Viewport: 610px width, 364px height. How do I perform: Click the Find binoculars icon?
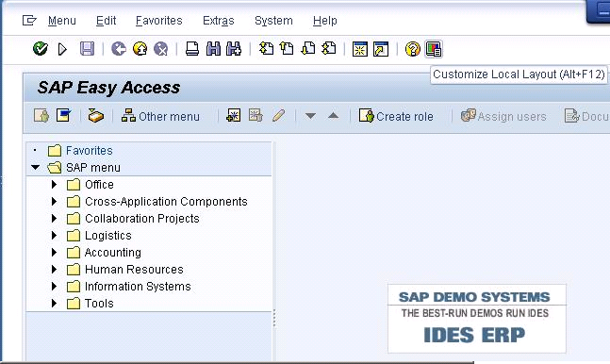pyautogui.click(x=213, y=49)
